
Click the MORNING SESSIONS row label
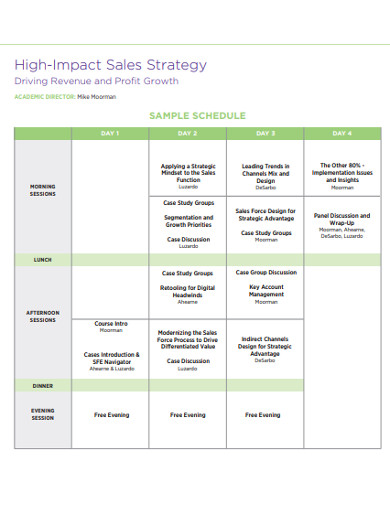(x=43, y=190)
